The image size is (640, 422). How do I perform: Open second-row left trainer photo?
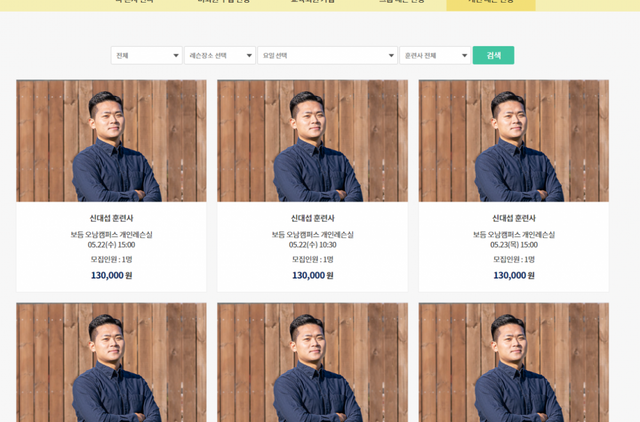point(111,362)
